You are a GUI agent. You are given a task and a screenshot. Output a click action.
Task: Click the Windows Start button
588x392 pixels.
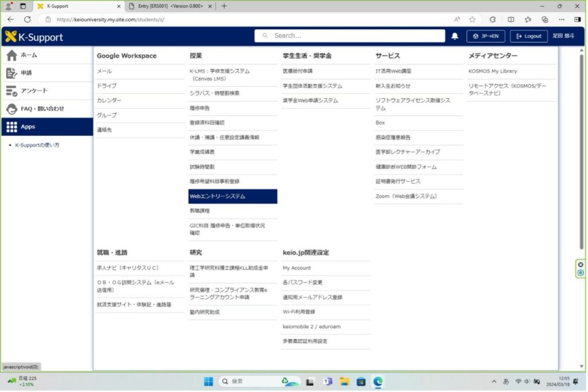(208, 381)
